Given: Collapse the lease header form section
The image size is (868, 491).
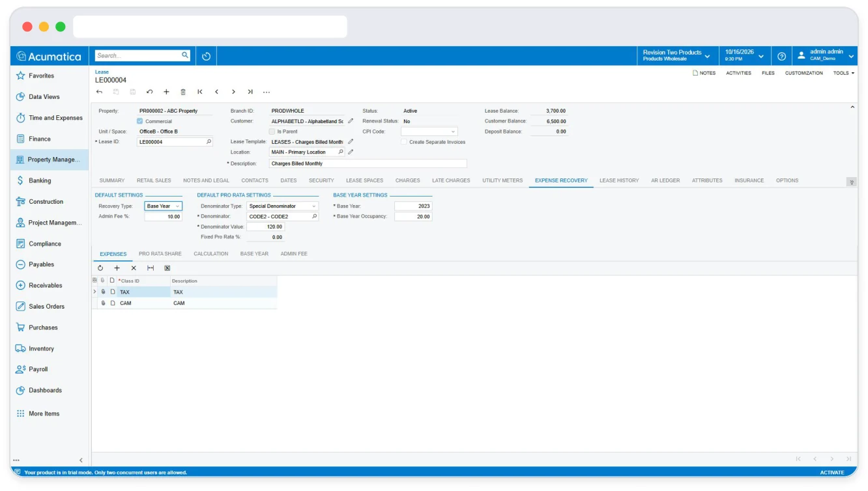Looking at the screenshot, I should [x=852, y=107].
